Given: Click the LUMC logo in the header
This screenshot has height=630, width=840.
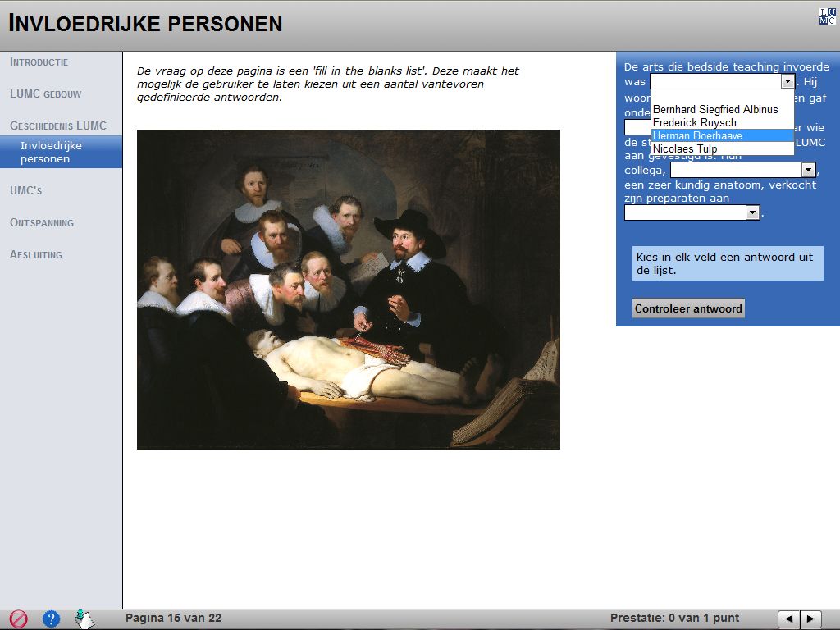Looking at the screenshot, I should pos(827,16).
